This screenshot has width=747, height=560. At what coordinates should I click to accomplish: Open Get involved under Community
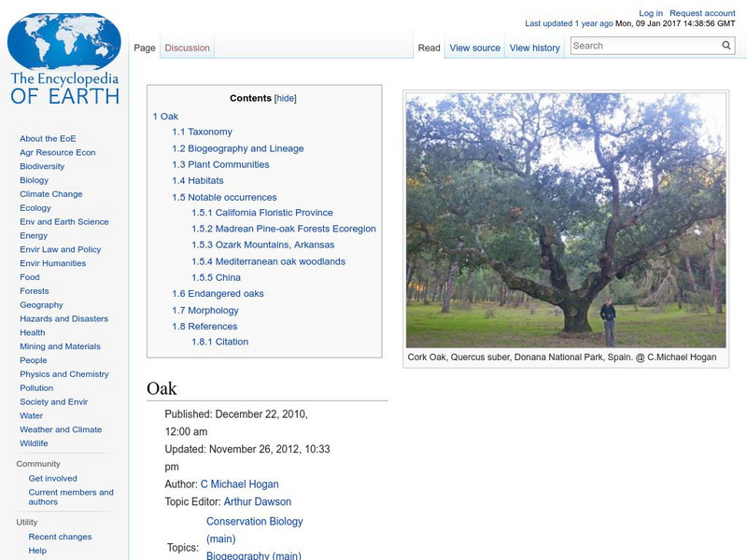[x=54, y=476]
